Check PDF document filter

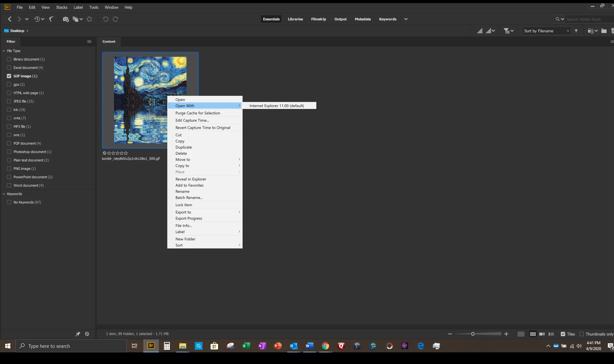point(9,143)
